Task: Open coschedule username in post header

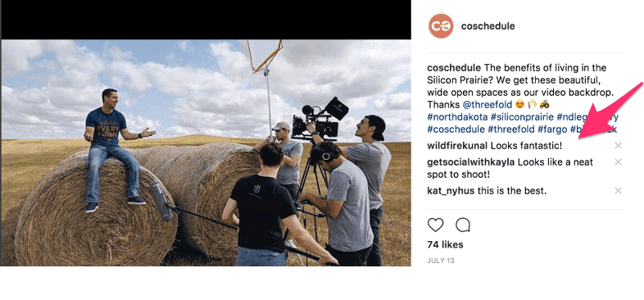Action: [488, 26]
